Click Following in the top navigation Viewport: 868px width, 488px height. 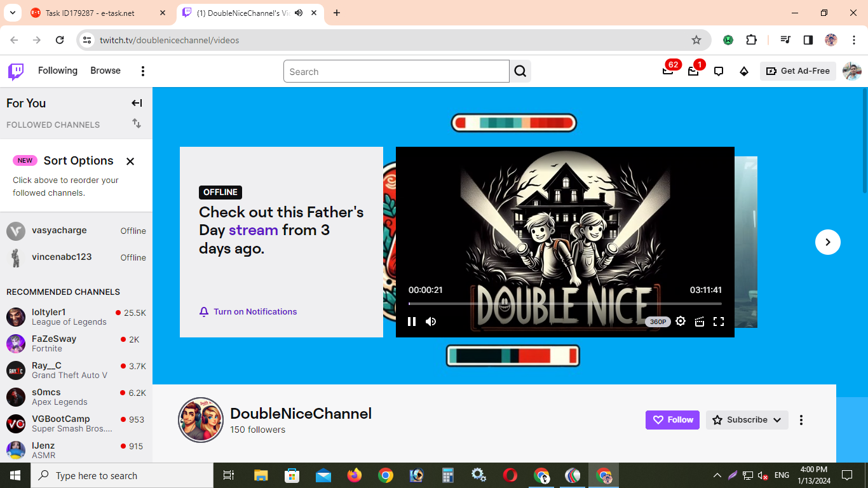(58, 71)
